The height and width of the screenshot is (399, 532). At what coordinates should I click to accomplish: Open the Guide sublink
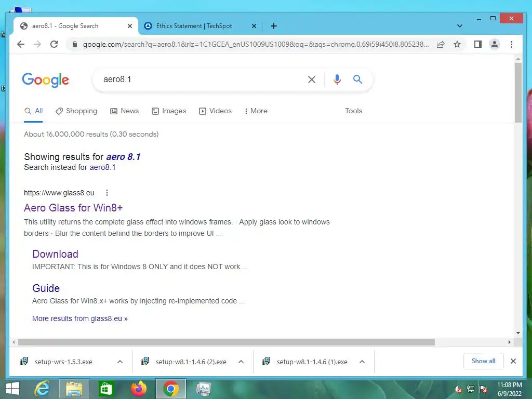(x=46, y=288)
